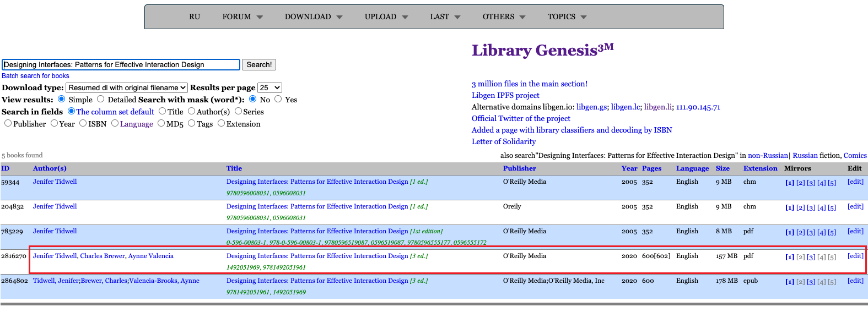The height and width of the screenshot is (312, 868).
Task: Open 3 million files in main section link
Action: click(x=530, y=84)
